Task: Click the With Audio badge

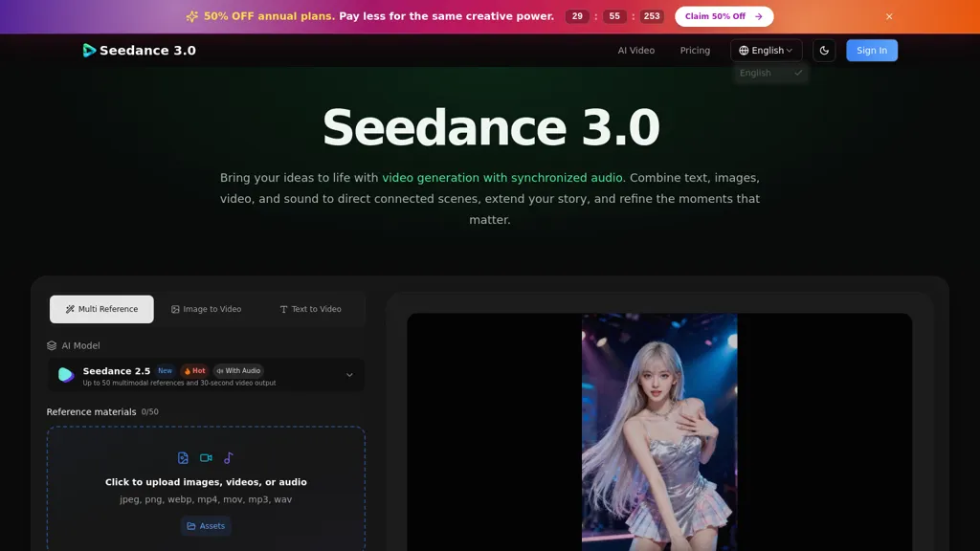Action: point(238,371)
